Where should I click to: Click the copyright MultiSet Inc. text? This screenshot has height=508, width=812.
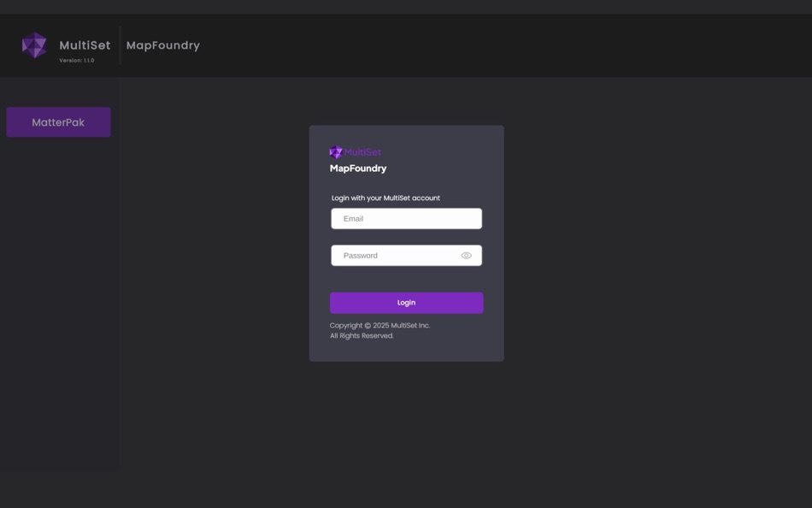click(380, 325)
